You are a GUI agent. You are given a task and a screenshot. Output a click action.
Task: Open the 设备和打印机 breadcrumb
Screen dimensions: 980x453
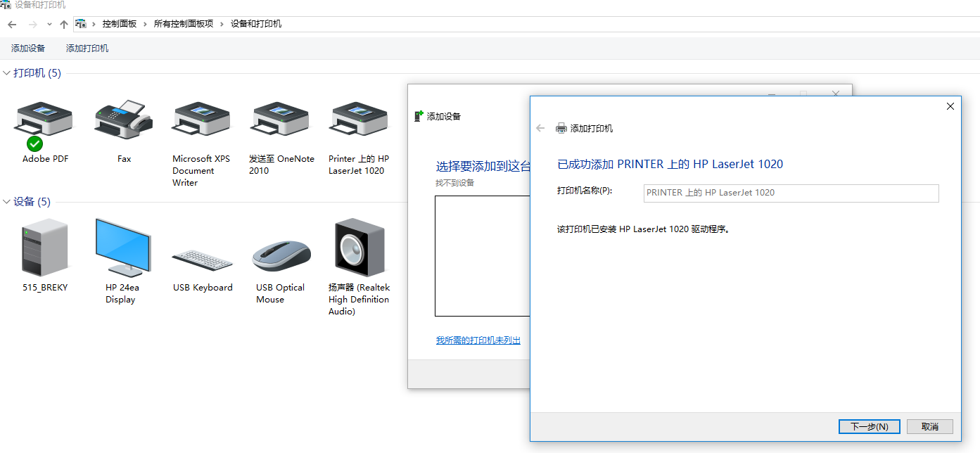(256, 24)
